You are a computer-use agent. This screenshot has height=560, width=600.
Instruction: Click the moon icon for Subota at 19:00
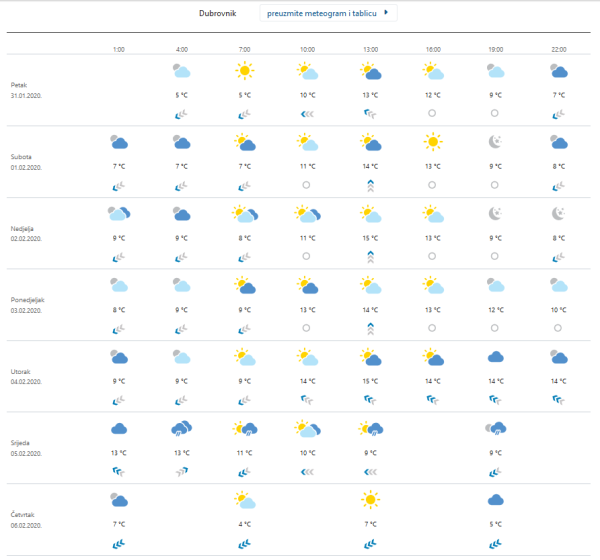(x=495, y=142)
